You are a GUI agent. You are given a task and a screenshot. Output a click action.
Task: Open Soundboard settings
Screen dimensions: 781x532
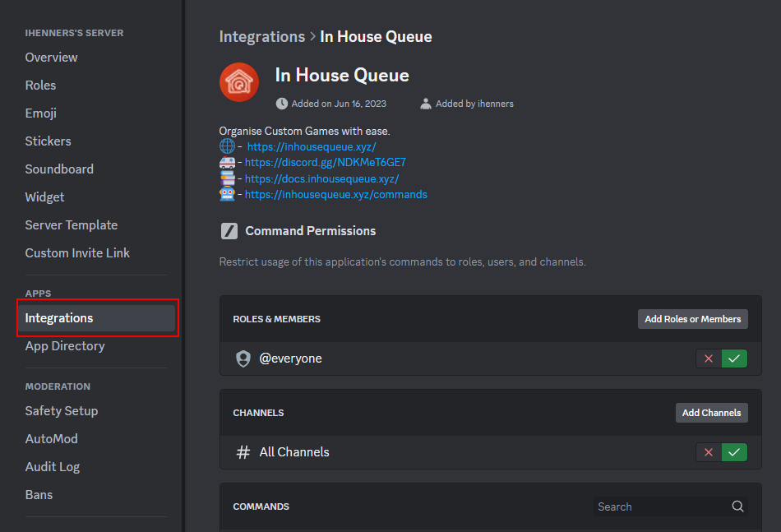click(x=59, y=169)
